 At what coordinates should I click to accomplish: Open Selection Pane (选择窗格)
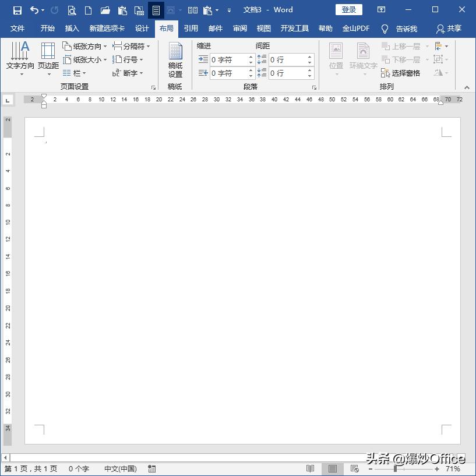pyautogui.click(x=401, y=73)
